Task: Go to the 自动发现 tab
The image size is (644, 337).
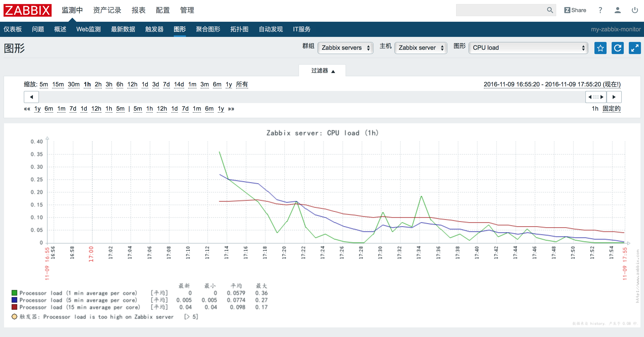Action: [x=271, y=29]
